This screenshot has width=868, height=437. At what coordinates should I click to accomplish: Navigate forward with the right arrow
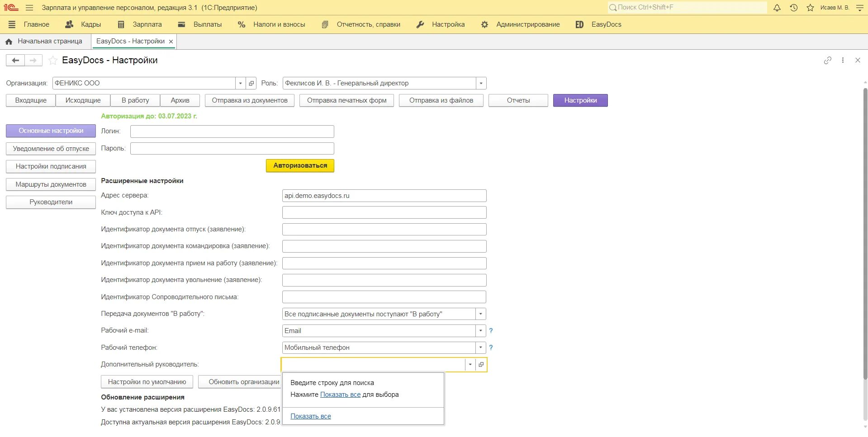pos(33,60)
